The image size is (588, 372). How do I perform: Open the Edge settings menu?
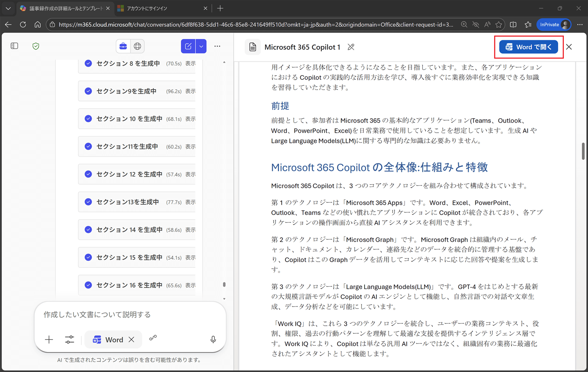[x=580, y=24]
